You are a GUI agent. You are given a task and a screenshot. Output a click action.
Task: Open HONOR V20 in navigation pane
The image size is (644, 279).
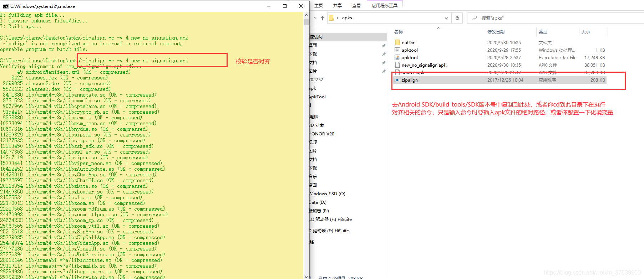(x=322, y=134)
